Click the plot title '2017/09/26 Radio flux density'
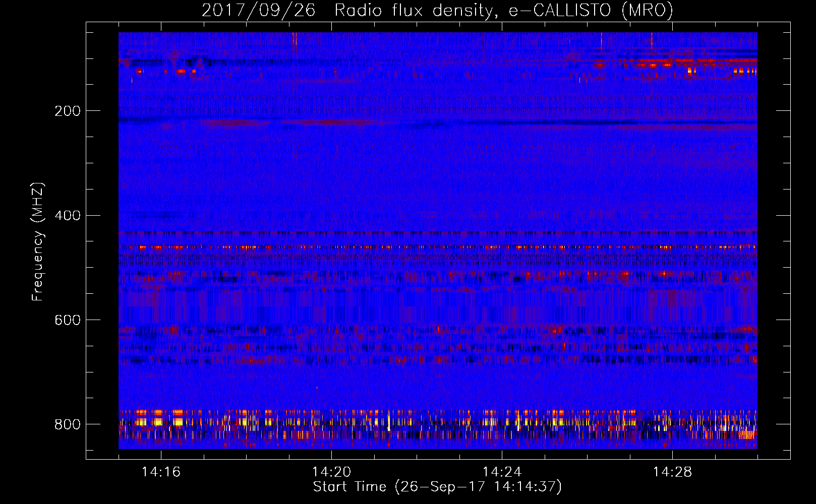Viewport: 816px width, 504px height. click(x=437, y=11)
